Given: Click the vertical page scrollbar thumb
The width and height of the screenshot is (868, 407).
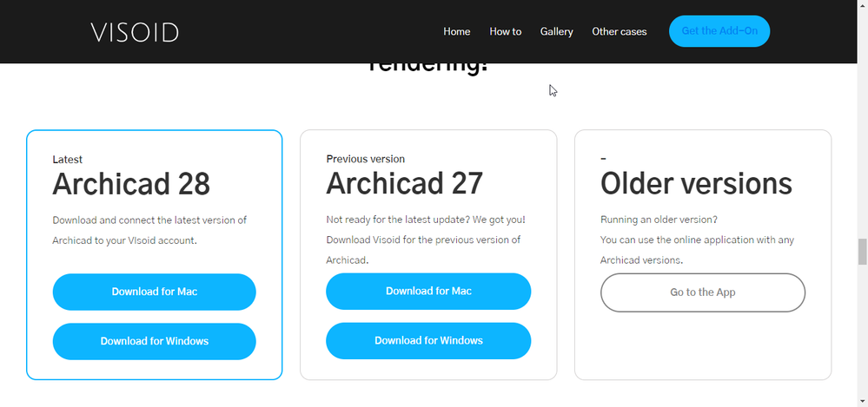Looking at the screenshot, I should 862,252.
